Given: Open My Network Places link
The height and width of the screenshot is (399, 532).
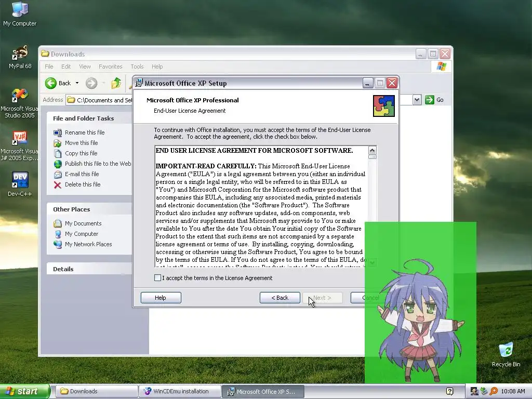Looking at the screenshot, I should pyautogui.click(x=88, y=244).
